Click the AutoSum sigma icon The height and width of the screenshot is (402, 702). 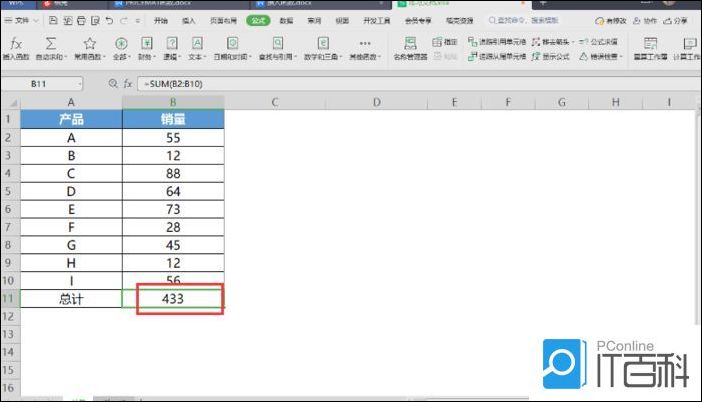[51, 43]
